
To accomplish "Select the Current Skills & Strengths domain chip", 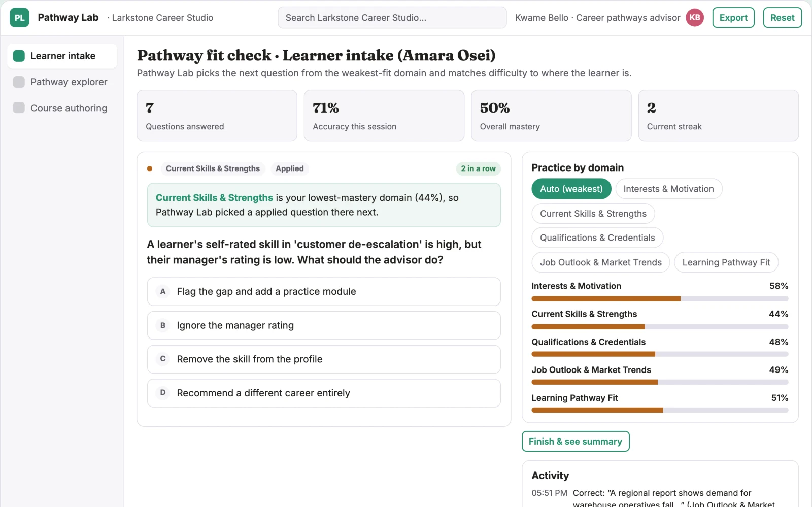I will 593,214.
